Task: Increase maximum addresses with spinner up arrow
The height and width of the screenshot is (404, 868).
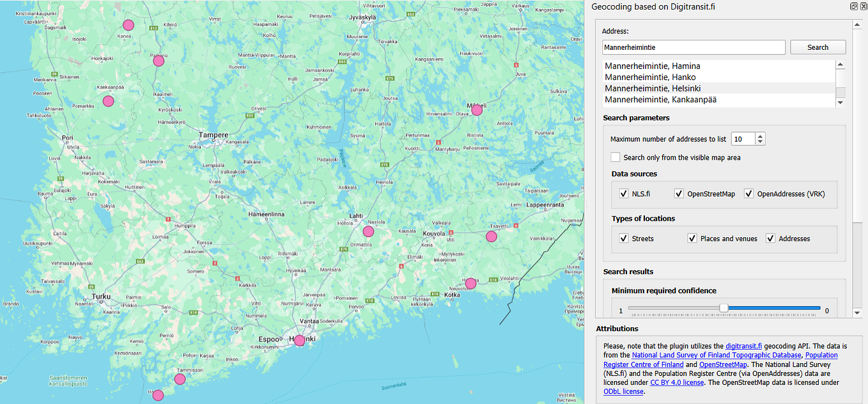Action: pyautogui.click(x=759, y=135)
